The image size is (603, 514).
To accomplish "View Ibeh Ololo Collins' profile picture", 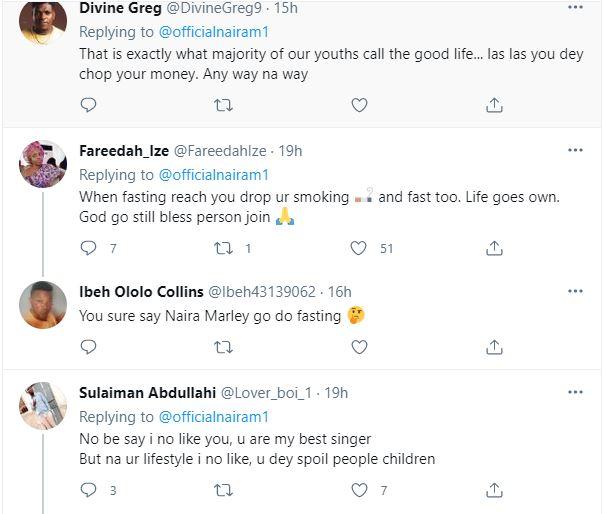I will (43, 305).
